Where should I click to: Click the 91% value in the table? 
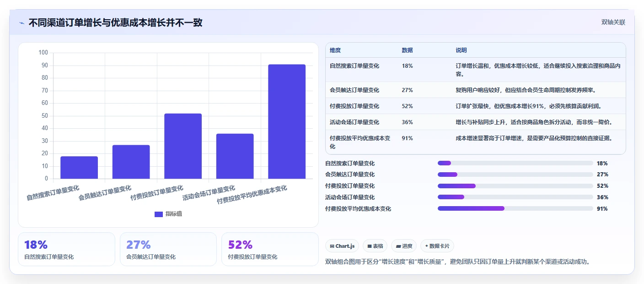pyautogui.click(x=407, y=138)
